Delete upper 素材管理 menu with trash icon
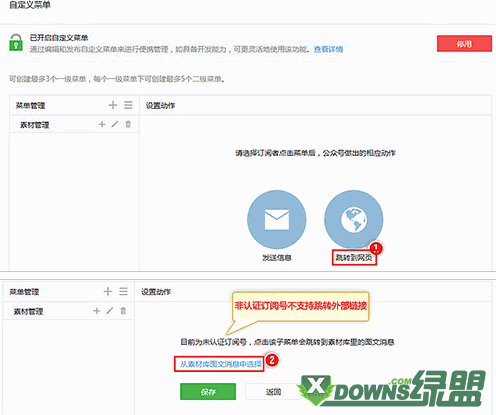Screen dimensions: 496x415 pyautogui.click(x=128, y=124)
